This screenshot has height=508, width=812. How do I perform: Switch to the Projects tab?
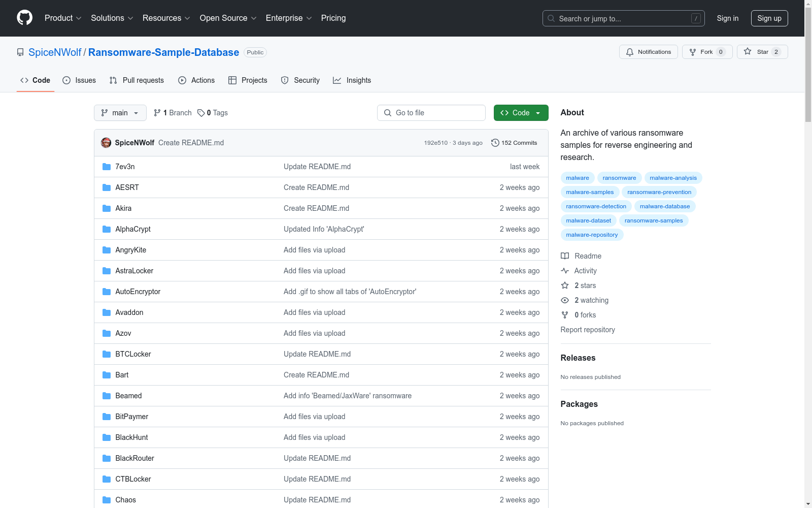click(248, 80)
